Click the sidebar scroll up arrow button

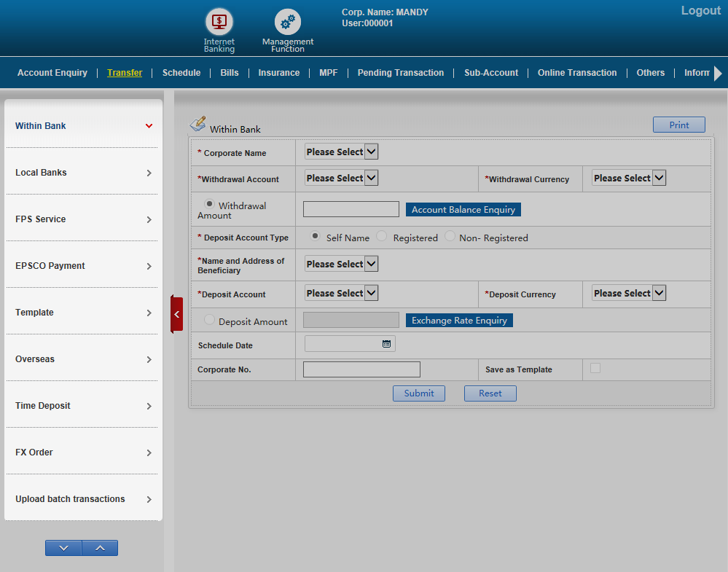click(x=100, y=548)
